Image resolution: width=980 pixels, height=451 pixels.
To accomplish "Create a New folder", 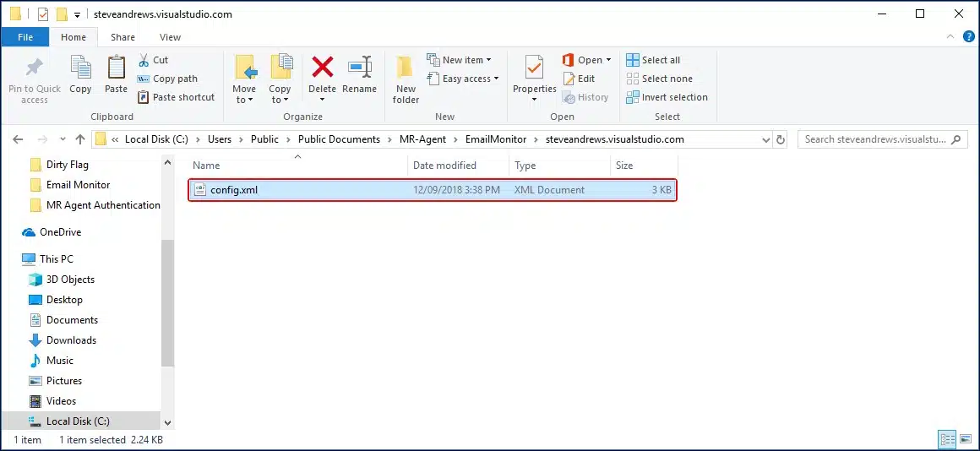I will coord(406,80).
